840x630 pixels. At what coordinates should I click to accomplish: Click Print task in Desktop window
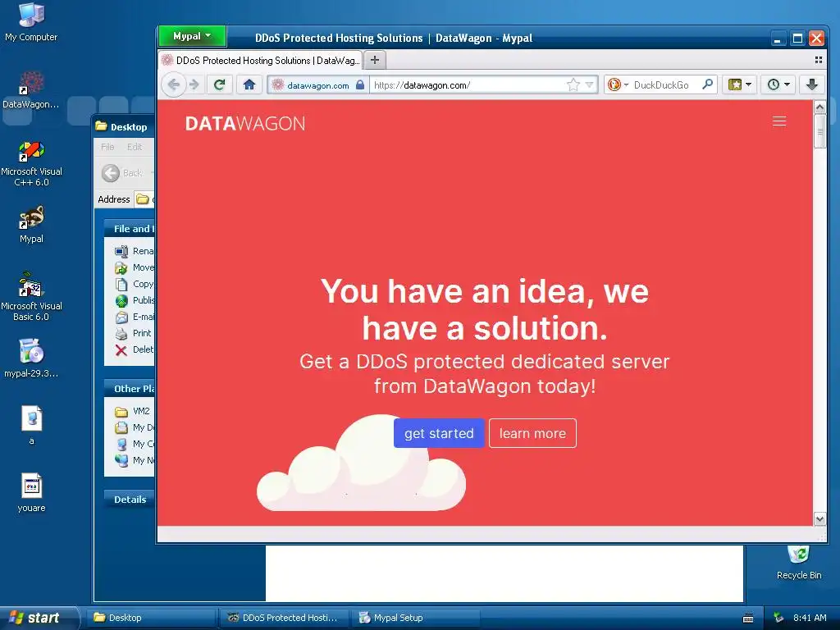tap(134, 333)
